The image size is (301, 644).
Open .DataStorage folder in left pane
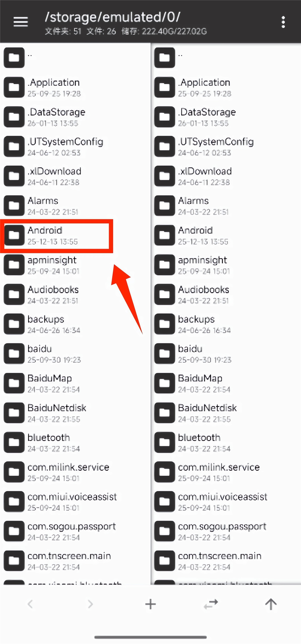[x=75, y=117]
